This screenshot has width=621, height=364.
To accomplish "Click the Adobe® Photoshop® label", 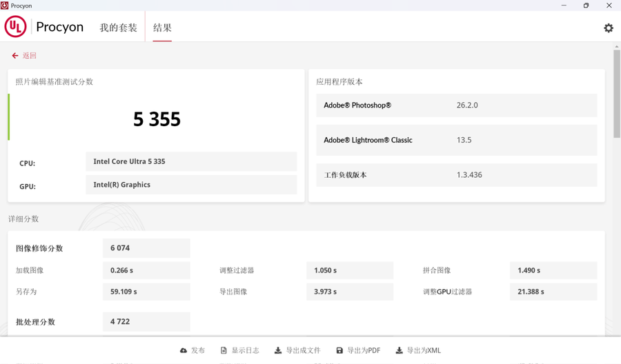I will click(x=357, y=105).
